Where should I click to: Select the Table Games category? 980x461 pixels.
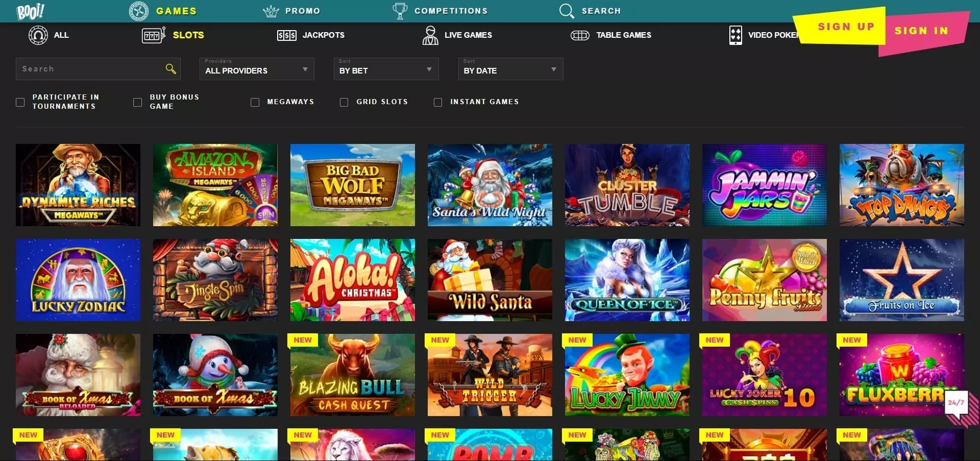624,35
